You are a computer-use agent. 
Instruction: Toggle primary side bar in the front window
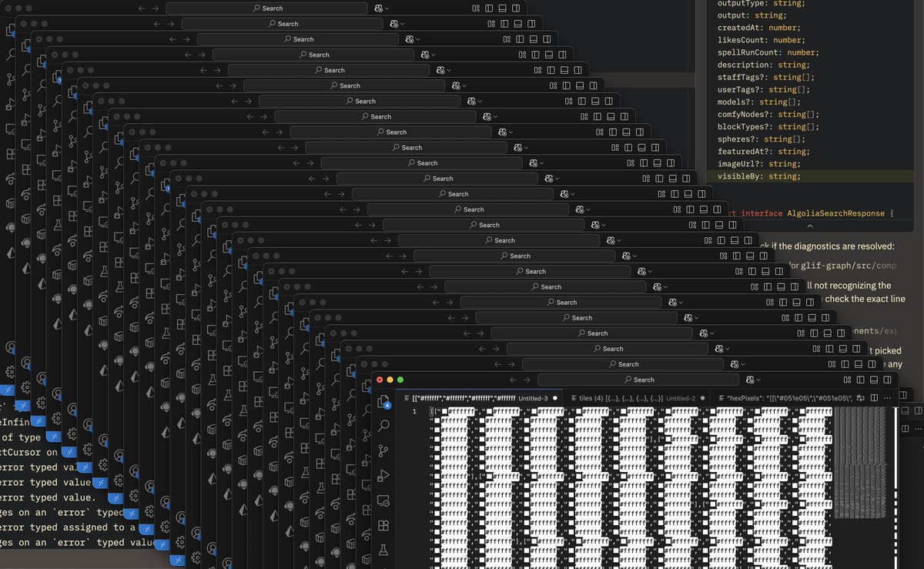pyautogui.click(x=860, y=380)
